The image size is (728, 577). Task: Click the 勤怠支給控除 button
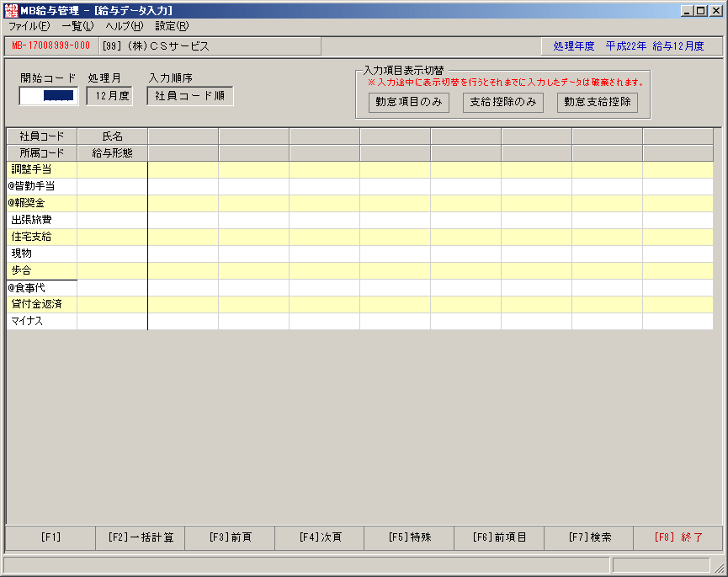tap(597, 102)
